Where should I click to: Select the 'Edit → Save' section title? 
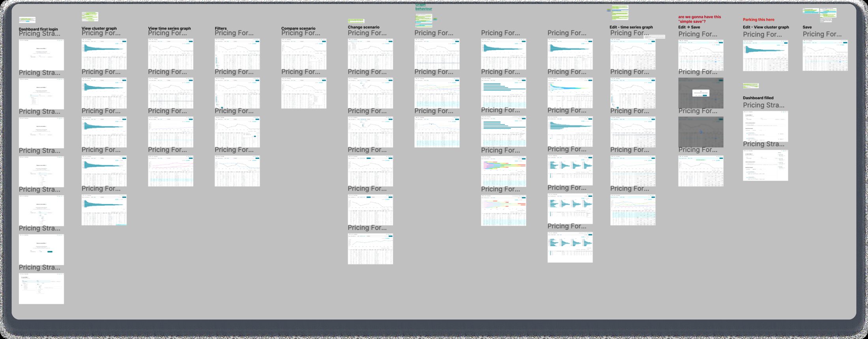[689, 27]
